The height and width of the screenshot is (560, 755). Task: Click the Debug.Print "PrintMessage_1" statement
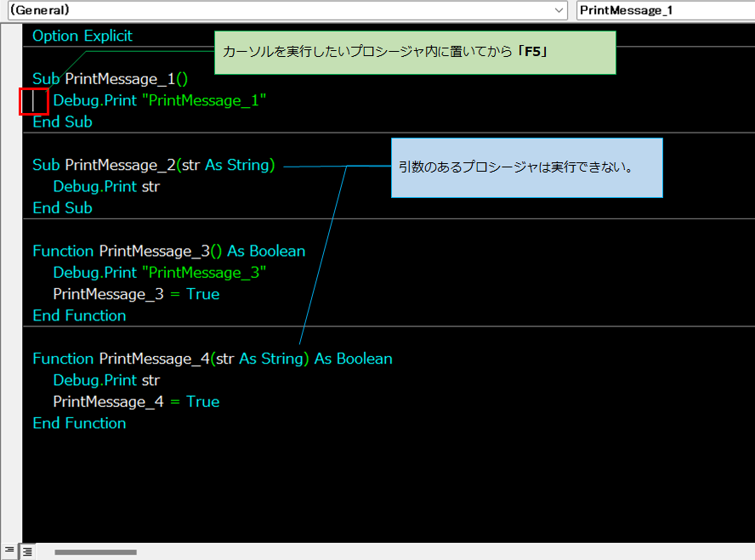[159, 100]
